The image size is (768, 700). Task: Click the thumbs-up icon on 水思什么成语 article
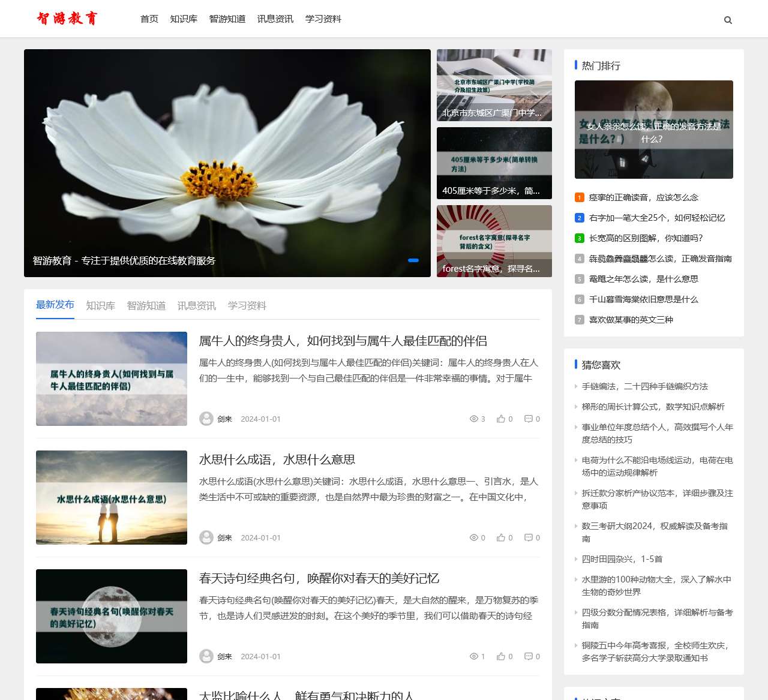click(x=501, y=537)
